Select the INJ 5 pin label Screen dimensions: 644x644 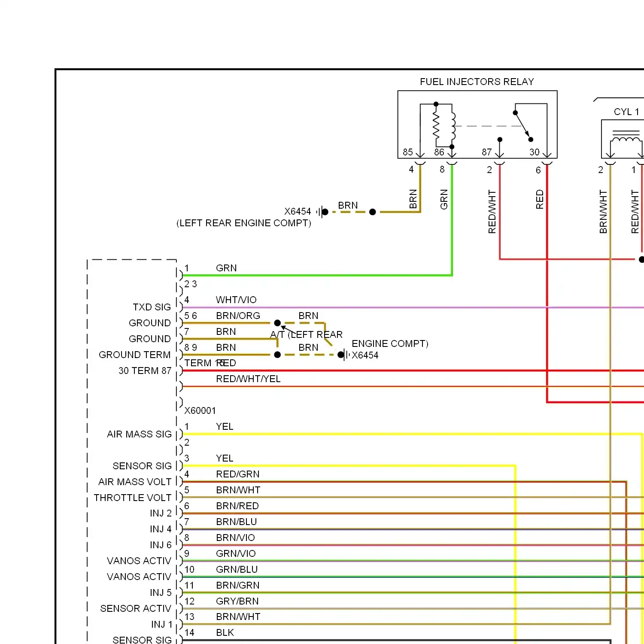coord(161,593)
